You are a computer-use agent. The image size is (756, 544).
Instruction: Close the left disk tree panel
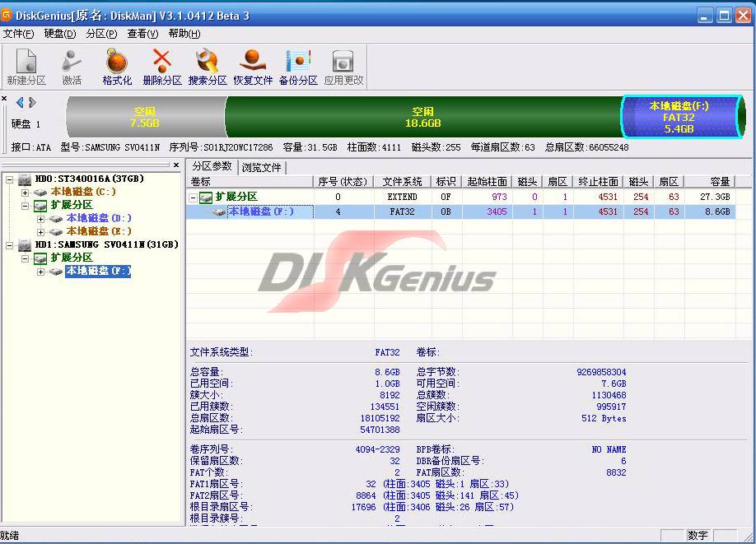pyautogui.click(x=176, y=165)
